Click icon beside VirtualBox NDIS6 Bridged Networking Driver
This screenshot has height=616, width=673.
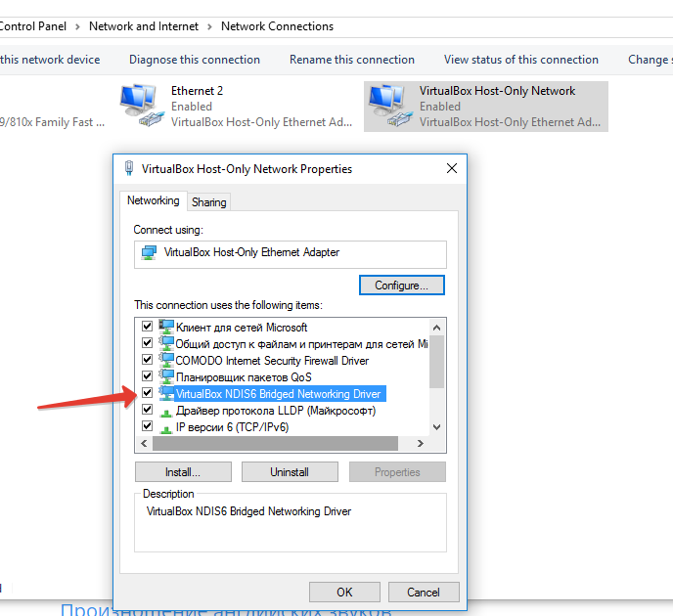(166, 393)
